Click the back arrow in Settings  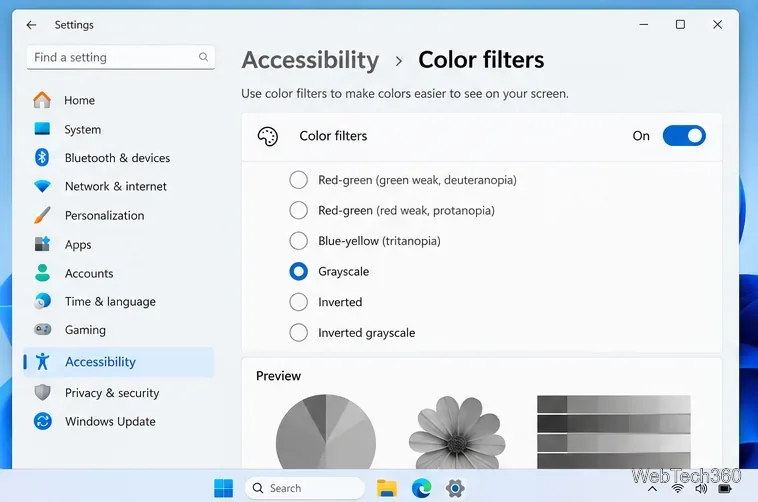click(31, 25)
